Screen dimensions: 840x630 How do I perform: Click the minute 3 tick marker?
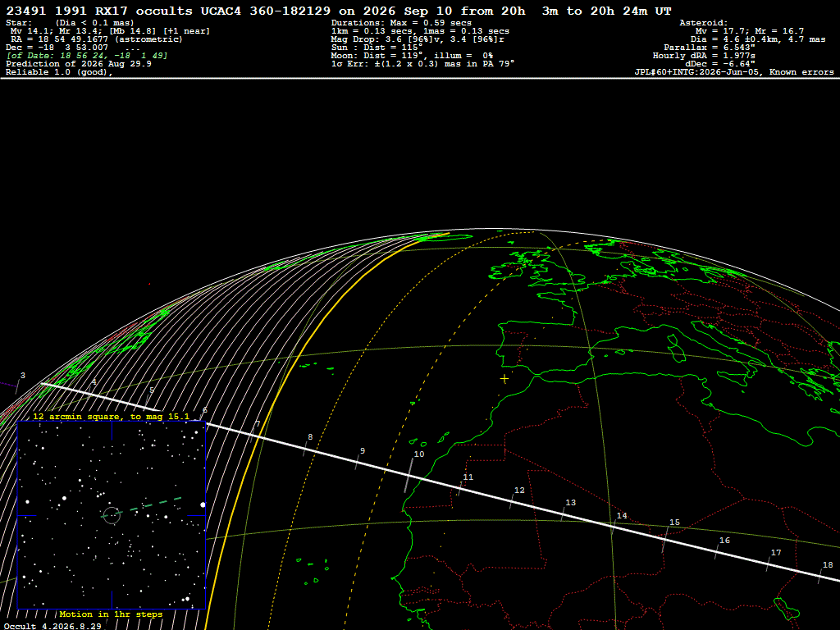pyautogui.click(x=18, y=386)
